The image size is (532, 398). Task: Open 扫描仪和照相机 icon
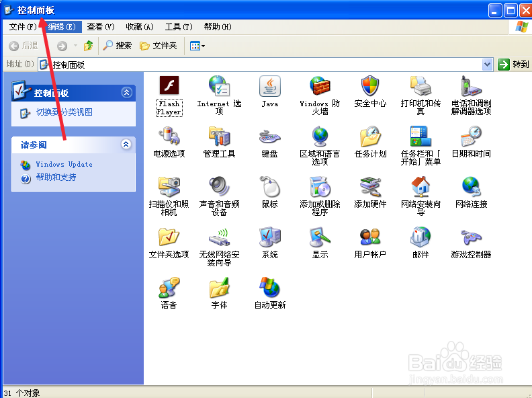(x=169, y=186)
